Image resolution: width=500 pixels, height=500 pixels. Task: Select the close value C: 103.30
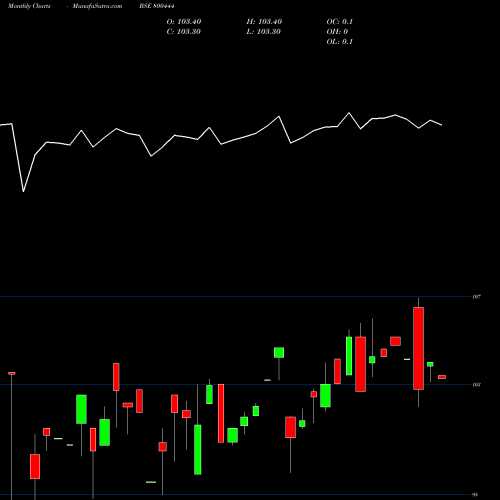click(183, 32)
